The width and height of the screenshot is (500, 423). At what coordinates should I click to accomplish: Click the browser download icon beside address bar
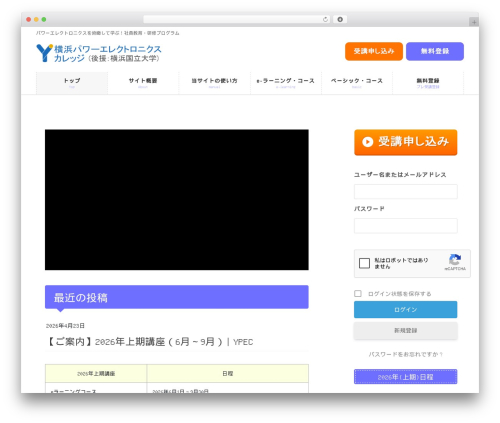340,20
